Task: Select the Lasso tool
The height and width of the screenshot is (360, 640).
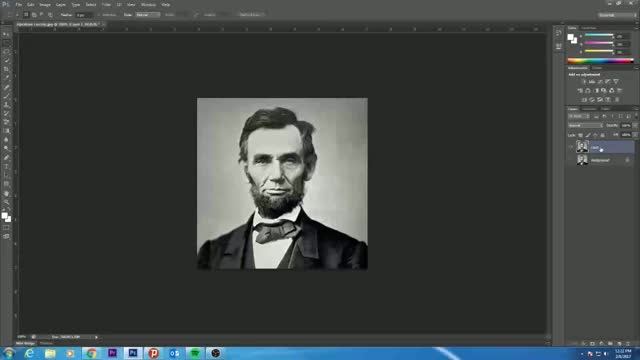Action: pyautogui.click(x=6, y=51)
